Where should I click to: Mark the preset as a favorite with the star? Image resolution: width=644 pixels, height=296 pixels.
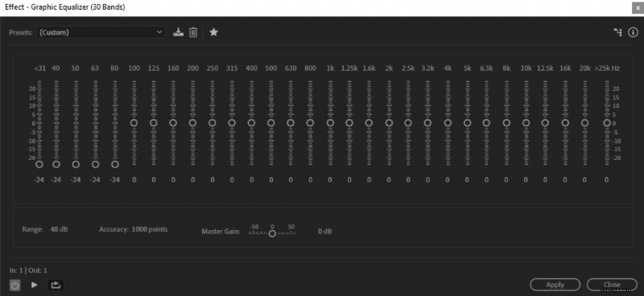point(213,32)
